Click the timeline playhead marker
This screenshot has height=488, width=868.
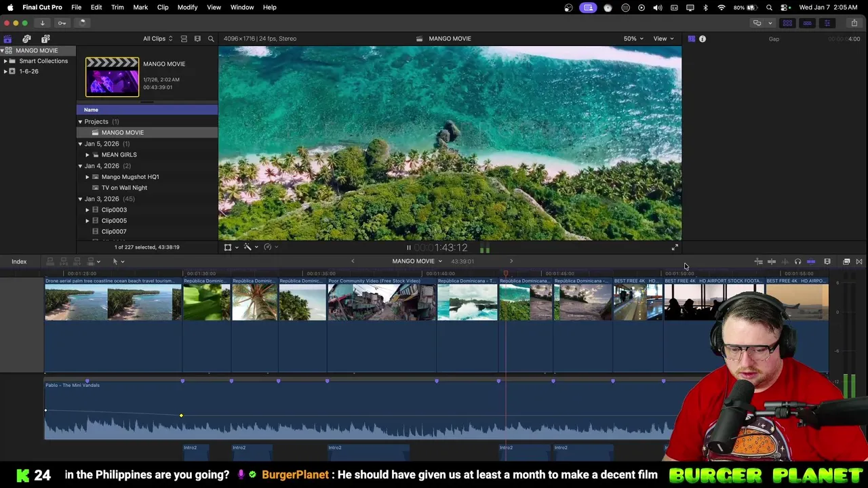pyautogui.click(x=505, y=274)
